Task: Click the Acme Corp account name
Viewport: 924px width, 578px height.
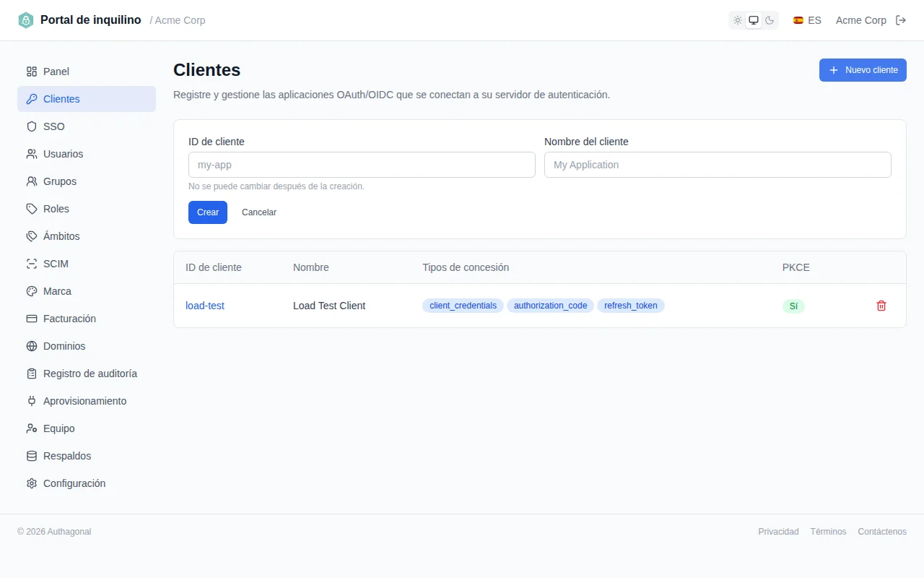Action: click(861, 20)
